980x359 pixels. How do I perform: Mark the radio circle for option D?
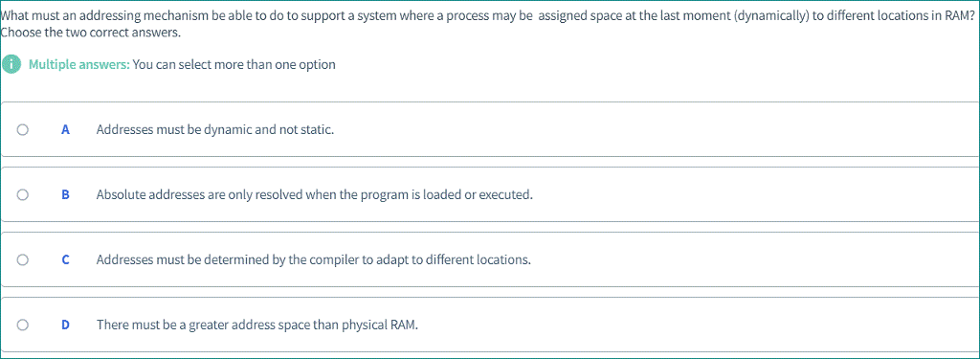click(23, 325)
